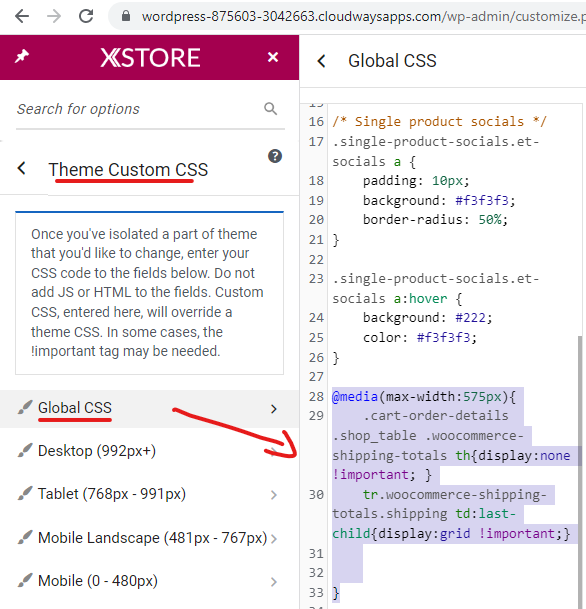Click line number 22 in gutter
This screenshot has height=609, width=586.
[316, 259]
